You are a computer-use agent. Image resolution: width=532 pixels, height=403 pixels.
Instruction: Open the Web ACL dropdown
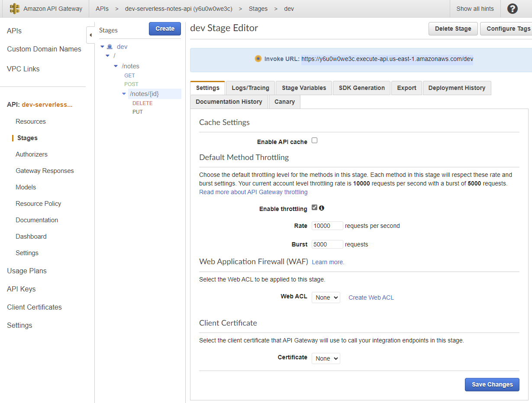[x=326, y=297]
